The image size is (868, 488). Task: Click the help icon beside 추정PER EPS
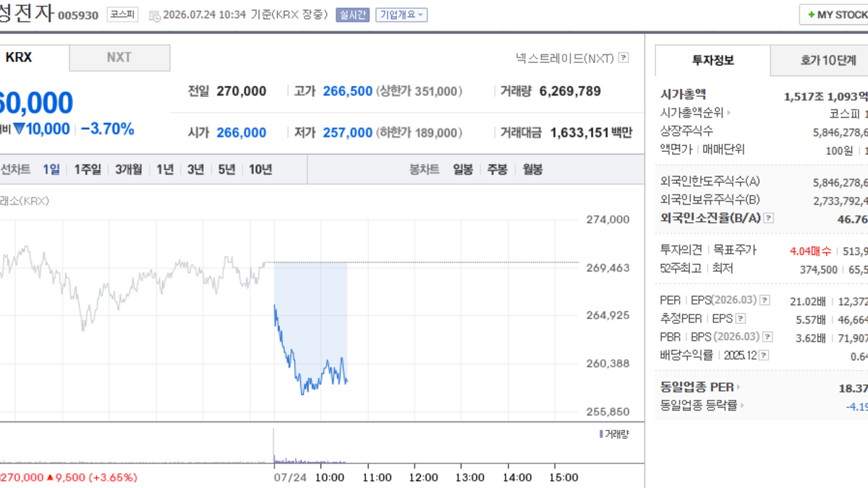741,319
